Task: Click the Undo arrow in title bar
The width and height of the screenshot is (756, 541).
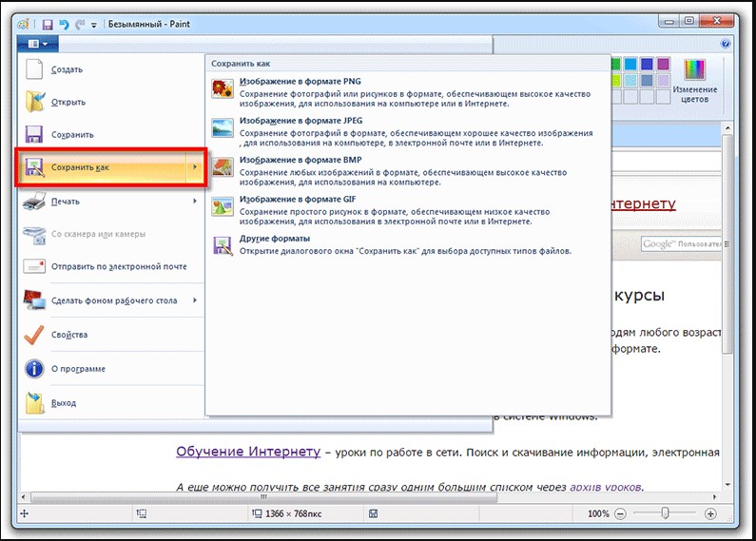Action: click(64, 25)
